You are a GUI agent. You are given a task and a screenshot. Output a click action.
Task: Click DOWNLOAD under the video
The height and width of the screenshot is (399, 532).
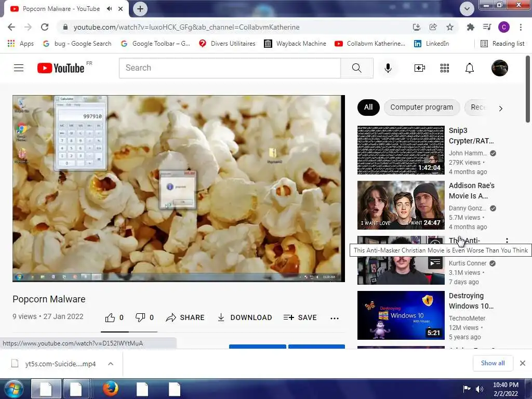(x=245, y=317)
